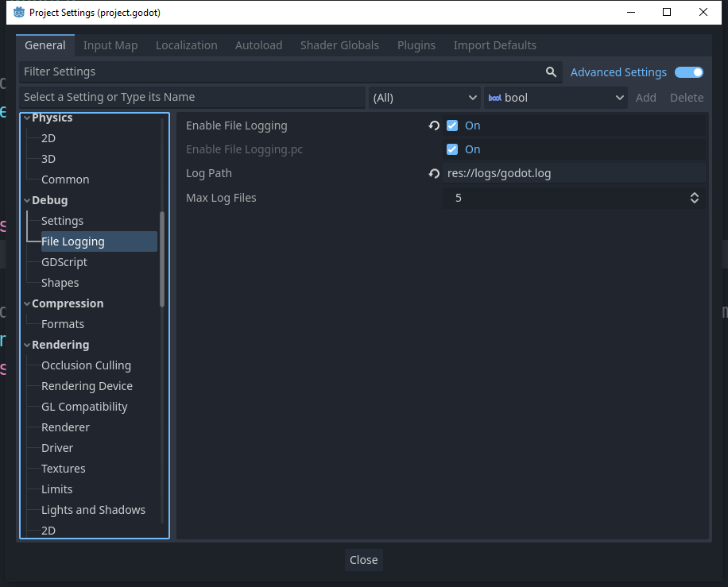Image resolution: width=728 pixels, height=587 pixels.
Task: Revert Enable File Logging to default
Action: click(433, 126)
